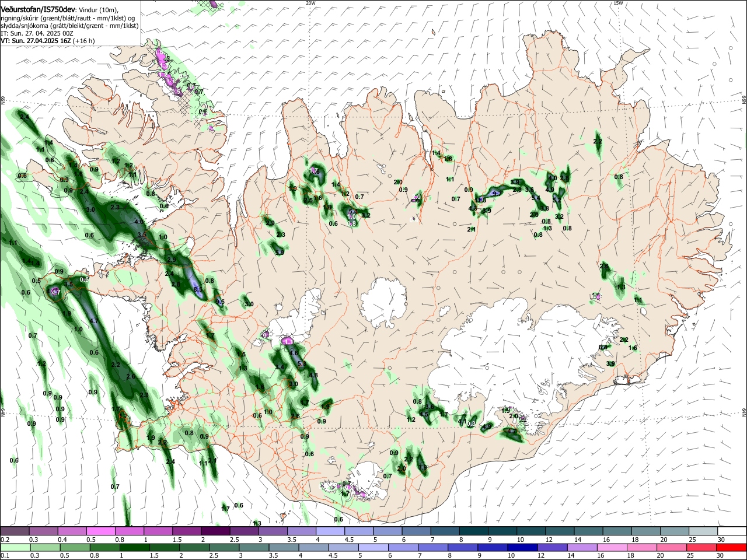Click the 'slydda/snjókoma' legend description line
747x560 pixels.
click(69, 26)
